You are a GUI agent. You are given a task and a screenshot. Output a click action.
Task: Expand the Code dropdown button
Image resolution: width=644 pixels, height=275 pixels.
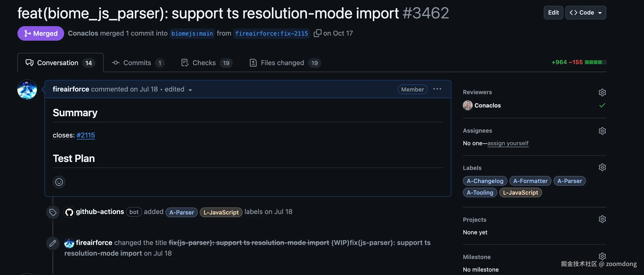pos(585,13)
